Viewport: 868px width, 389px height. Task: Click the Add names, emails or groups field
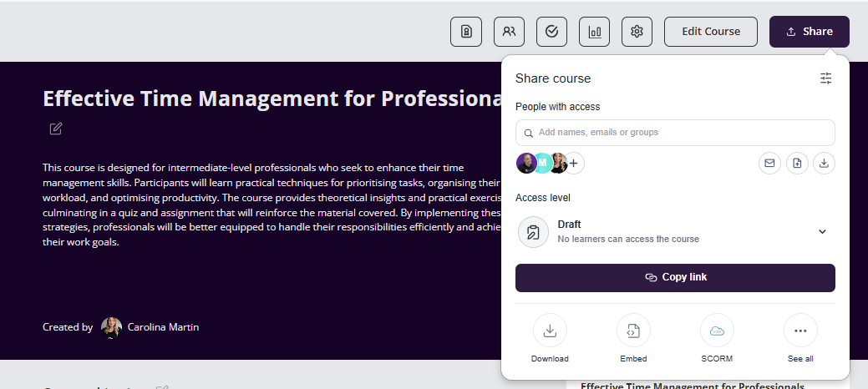pos(675,133)
